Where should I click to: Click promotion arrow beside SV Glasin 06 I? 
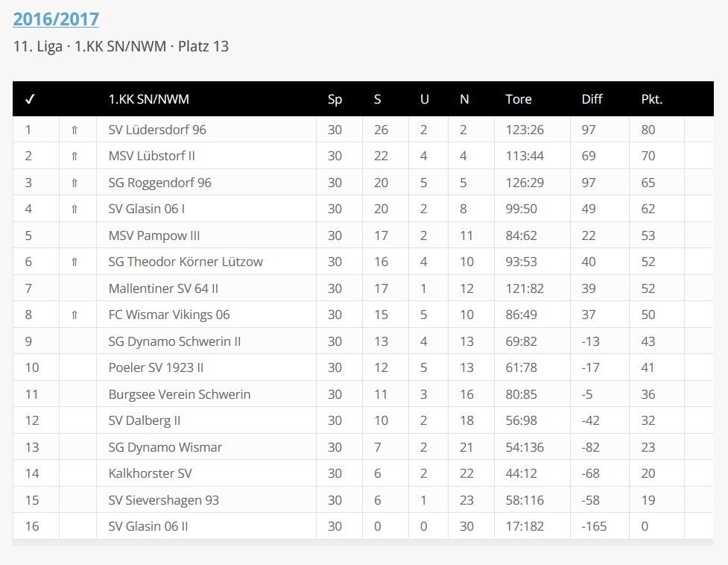coord(75,209)
